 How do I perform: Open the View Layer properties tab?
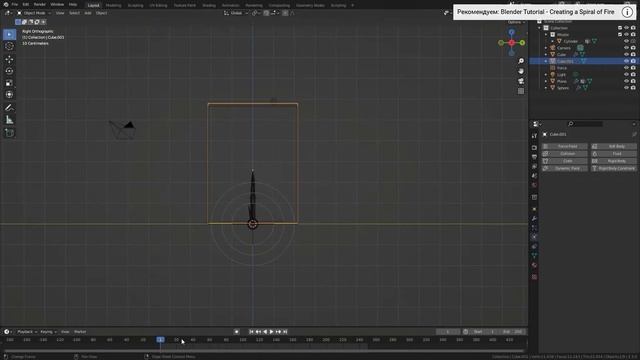534,167
